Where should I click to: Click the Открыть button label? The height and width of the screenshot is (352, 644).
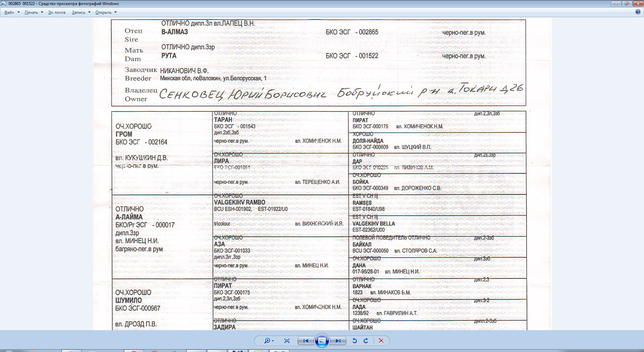103,12
